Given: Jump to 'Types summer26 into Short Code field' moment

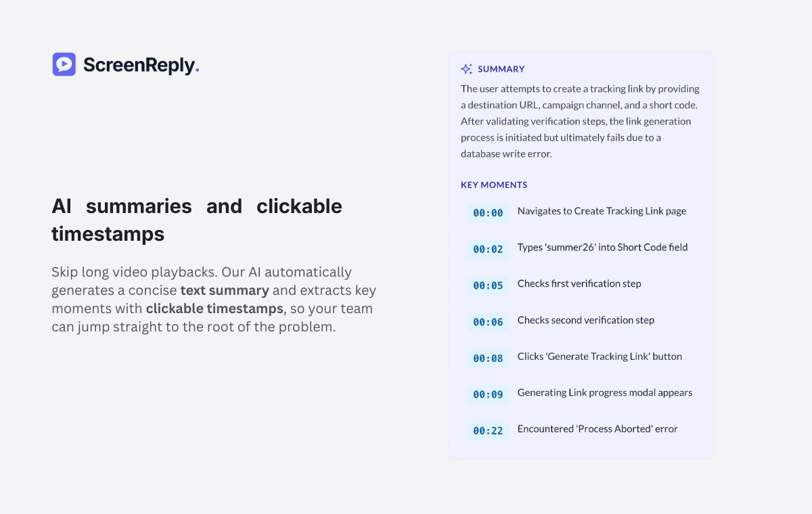Looking at the screenshot, I should coord(602,248).
